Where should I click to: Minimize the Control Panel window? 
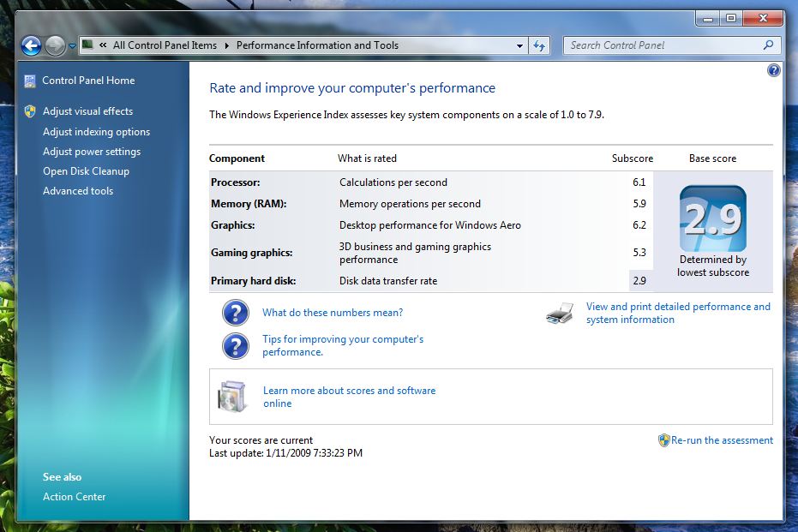click(707, 19)
